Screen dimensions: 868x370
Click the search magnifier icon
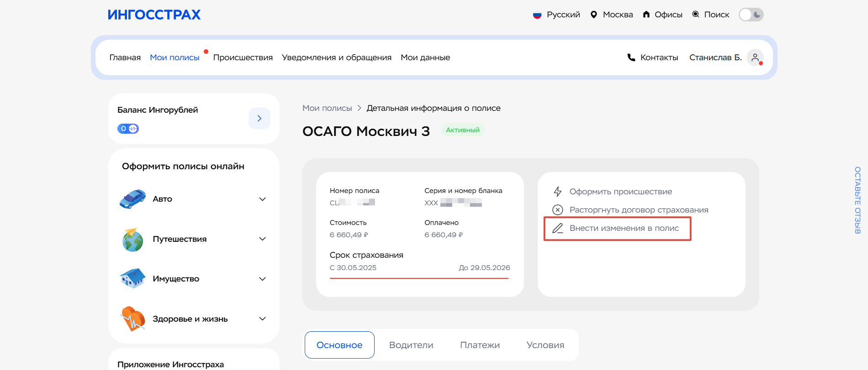696,14
